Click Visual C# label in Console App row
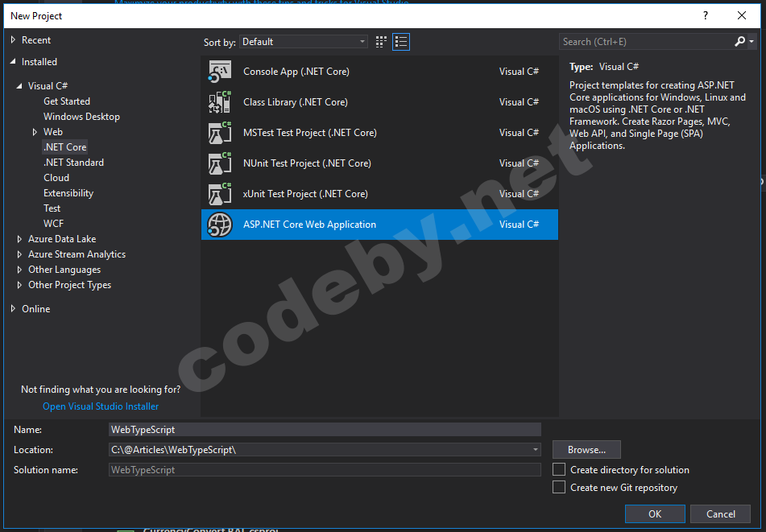Viewport: 766px width, 532px height. (519, 72)
